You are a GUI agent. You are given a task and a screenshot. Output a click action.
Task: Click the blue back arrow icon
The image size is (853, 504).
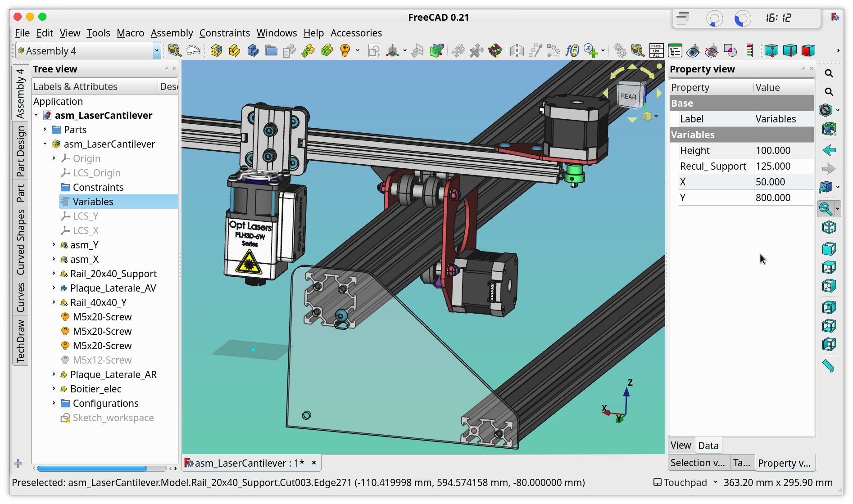tap(829, 150)
